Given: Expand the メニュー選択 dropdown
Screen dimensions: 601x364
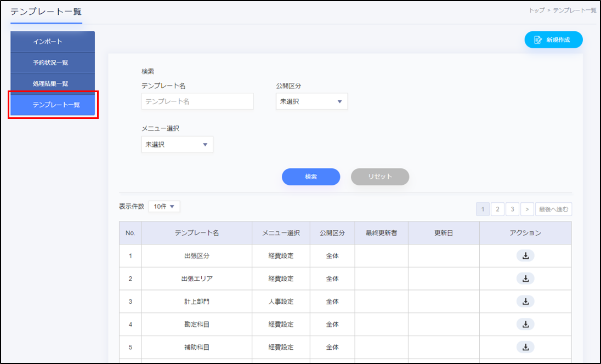Looking at the screenshot, I should coord(177,145).
